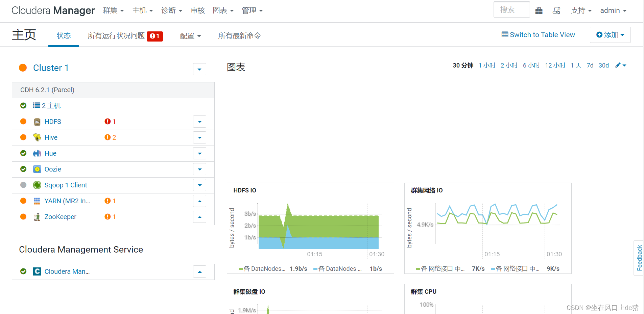Click the Sqoop gray status dot
The image size is (644, 314).
(23, 185)
